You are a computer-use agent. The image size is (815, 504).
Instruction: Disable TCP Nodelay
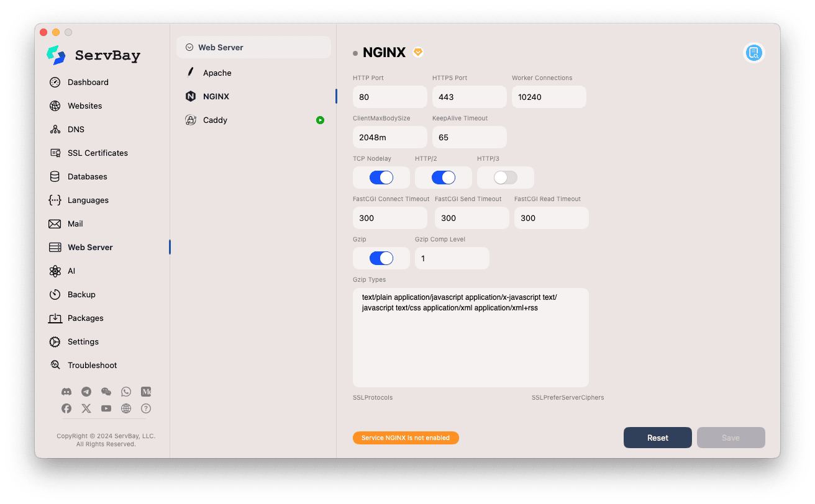coord(381,178)
